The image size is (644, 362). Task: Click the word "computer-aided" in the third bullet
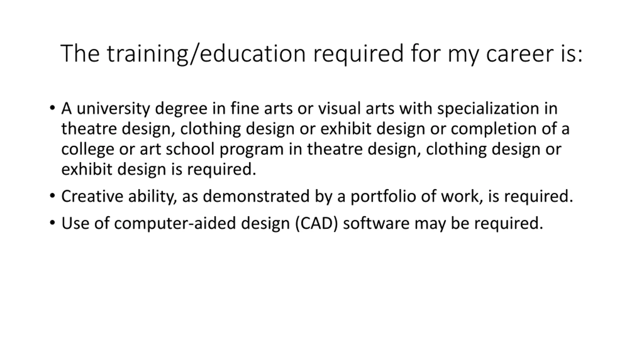click(175, 223)
